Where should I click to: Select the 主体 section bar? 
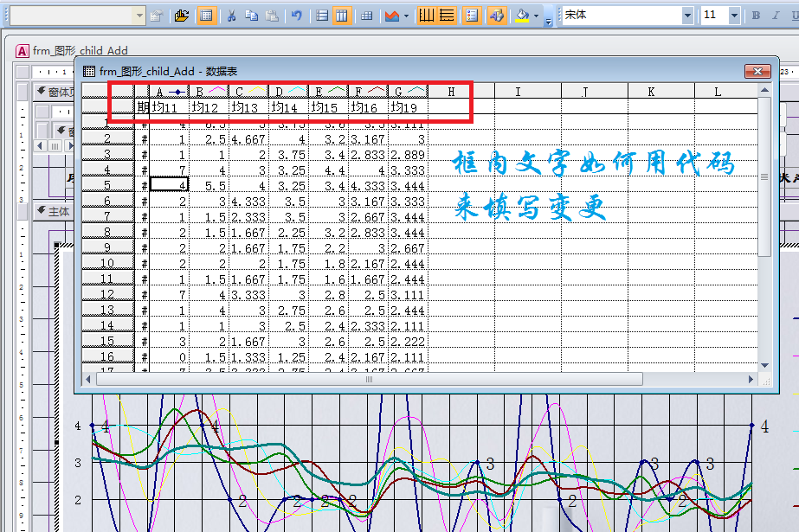(x=53, y=211)
